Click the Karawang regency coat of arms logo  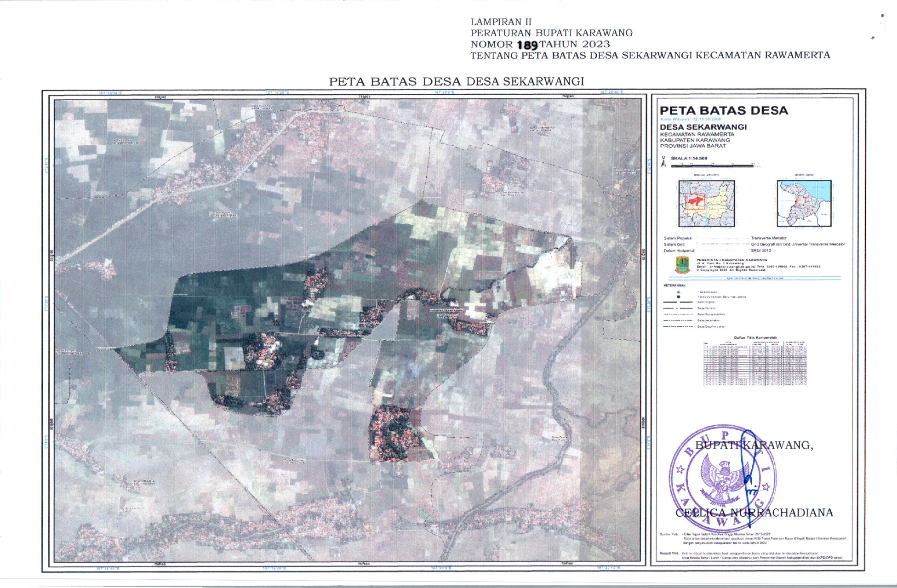(682, 265)
